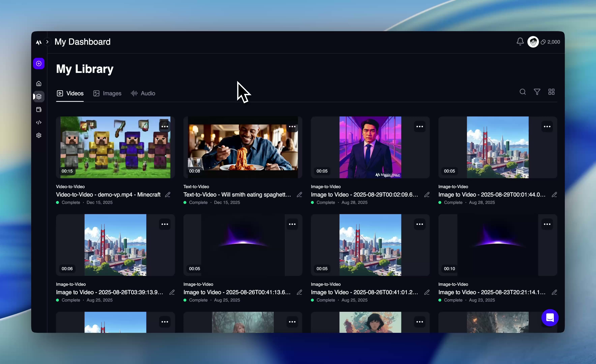Play the man in suit video thumbnail

(370, 147)
